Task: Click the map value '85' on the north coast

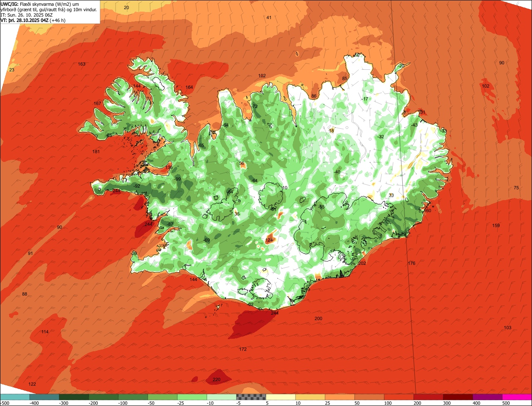Action: (x=345, y=78)
